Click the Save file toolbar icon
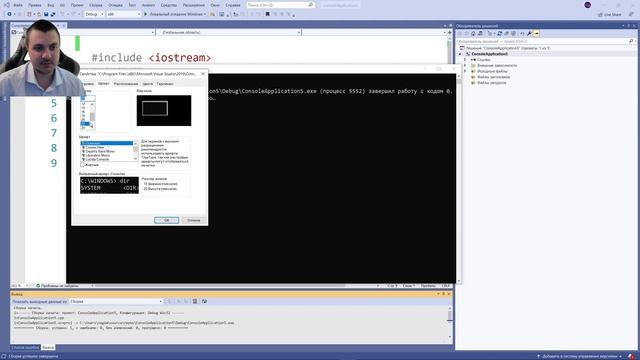Screen dimensions: 640x360 tap(46, 14)
